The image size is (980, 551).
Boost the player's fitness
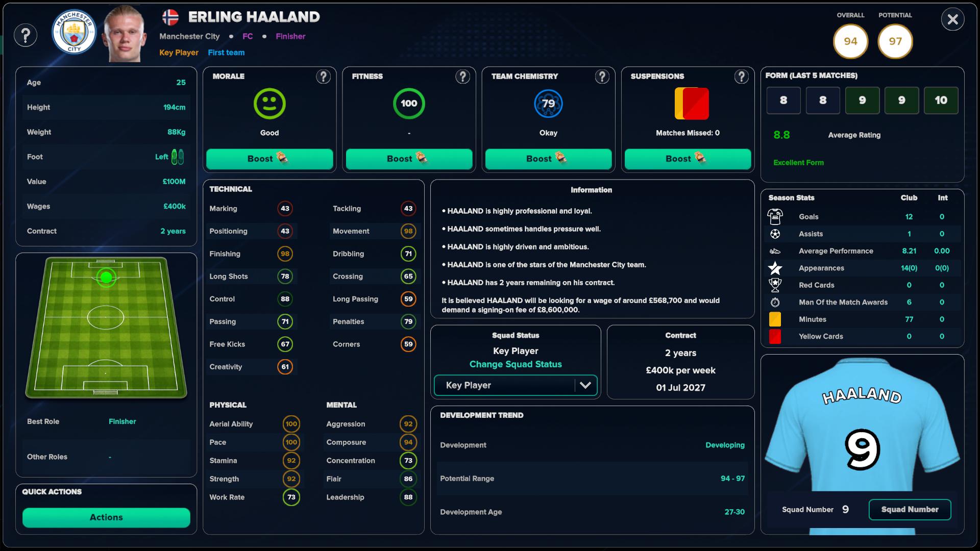point(409,159)
